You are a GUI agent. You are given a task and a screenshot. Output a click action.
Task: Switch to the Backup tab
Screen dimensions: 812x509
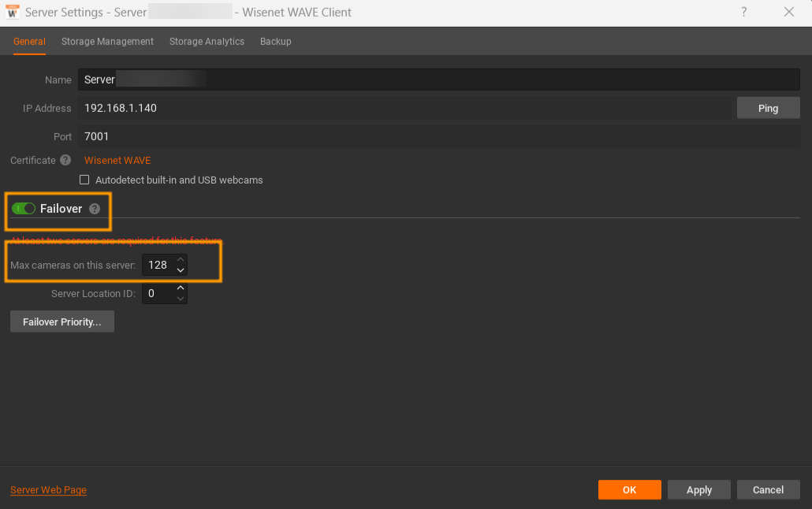pos(275,42)
